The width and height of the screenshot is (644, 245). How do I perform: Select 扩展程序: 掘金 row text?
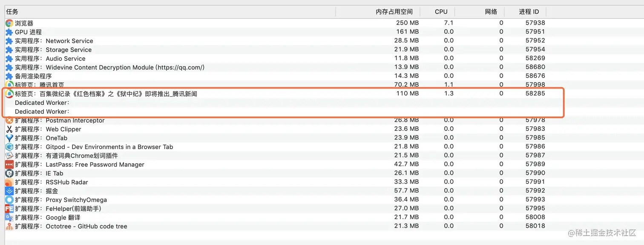coord(37,191)
